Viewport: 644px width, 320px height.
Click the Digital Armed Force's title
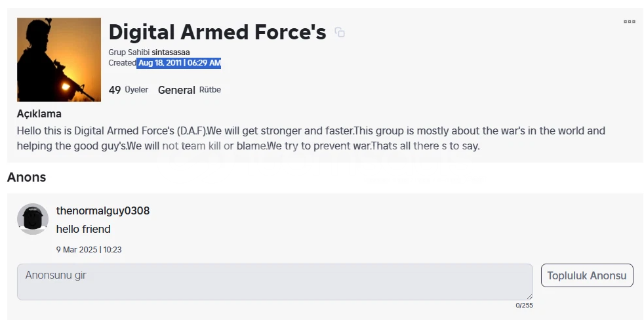tap(217, 32)
